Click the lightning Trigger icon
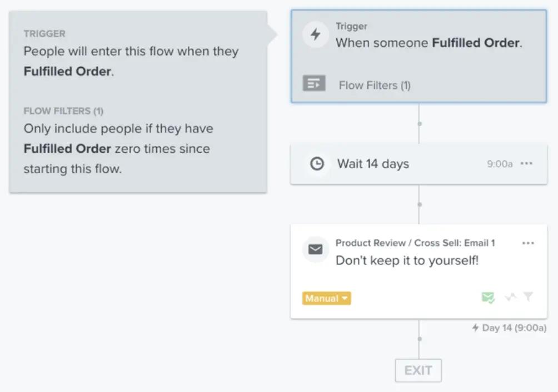Image resolution: width=558 pixels, height=392 pixels. click(315, 34)
